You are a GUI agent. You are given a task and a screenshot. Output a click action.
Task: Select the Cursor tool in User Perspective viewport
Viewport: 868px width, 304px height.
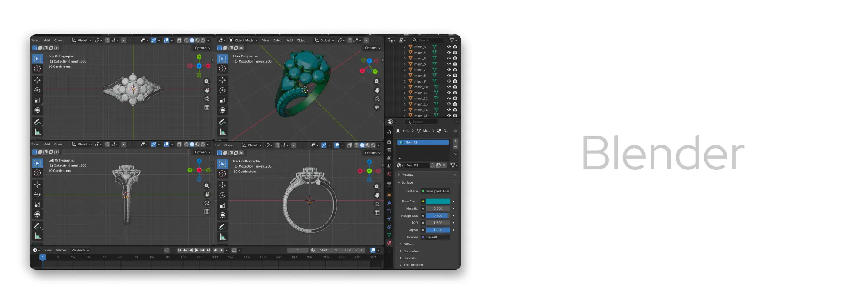click(x=223, y=69)
